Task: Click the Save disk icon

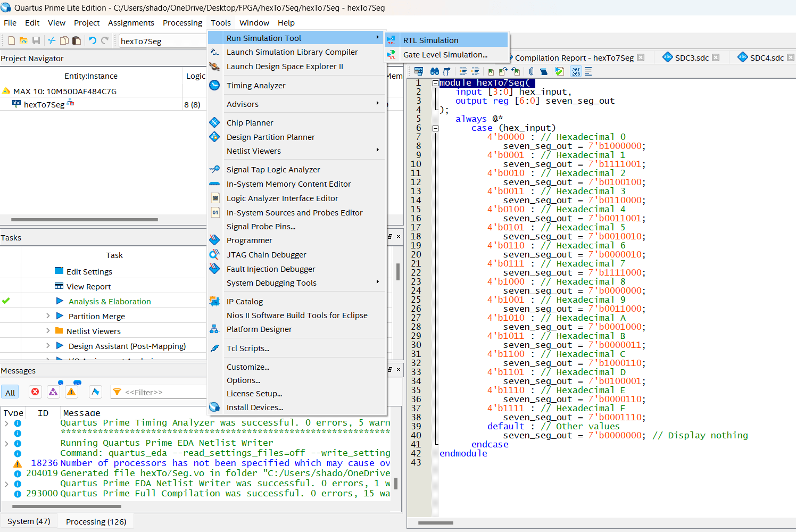Action: pyautogui.click(x=36, y=40)
